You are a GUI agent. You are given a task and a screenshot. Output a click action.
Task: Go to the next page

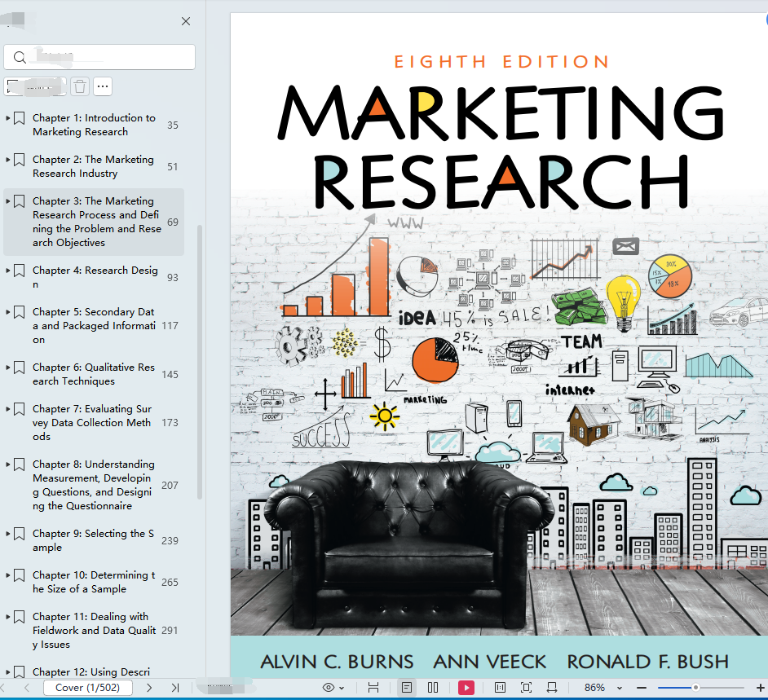[149, 688]
